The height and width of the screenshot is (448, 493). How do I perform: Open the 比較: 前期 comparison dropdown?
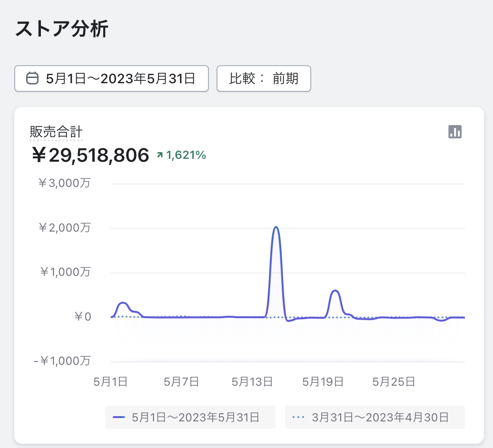[264, 78]
